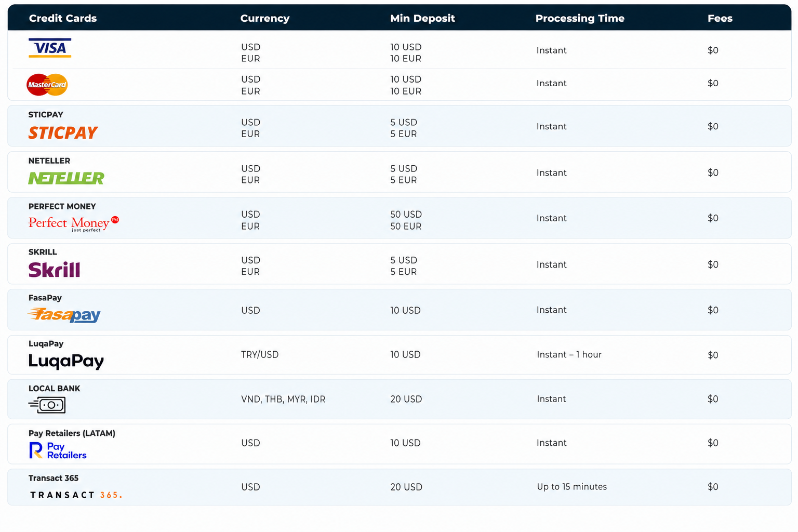Click the Visa card logo

pos(50,48)
